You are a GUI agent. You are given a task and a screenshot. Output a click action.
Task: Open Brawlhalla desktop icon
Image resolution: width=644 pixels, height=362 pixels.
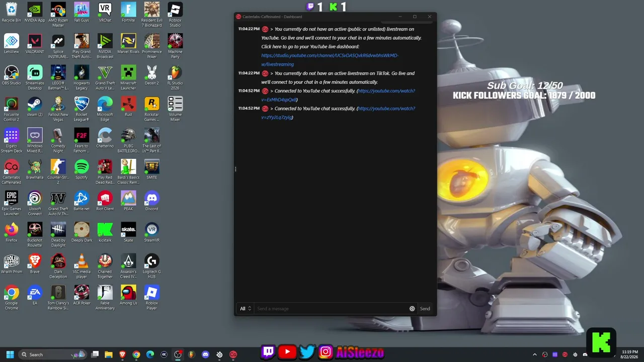[35, 170]
